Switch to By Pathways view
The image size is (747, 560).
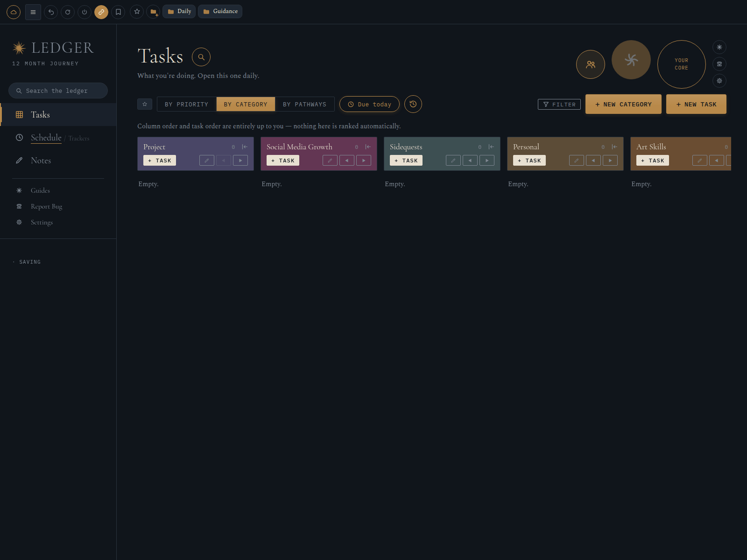304,104
